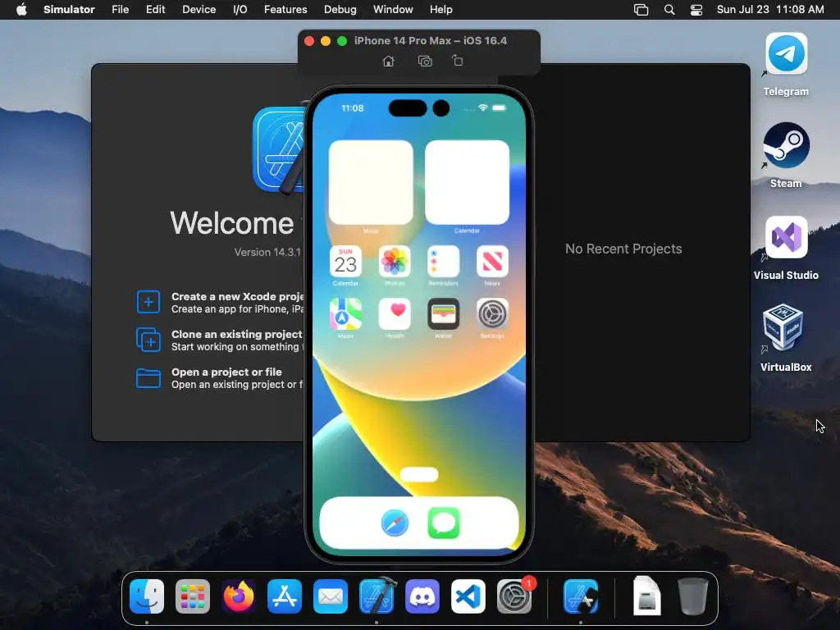Open a project or file in Xcode
840x630 pixels.
click(220, 378)
